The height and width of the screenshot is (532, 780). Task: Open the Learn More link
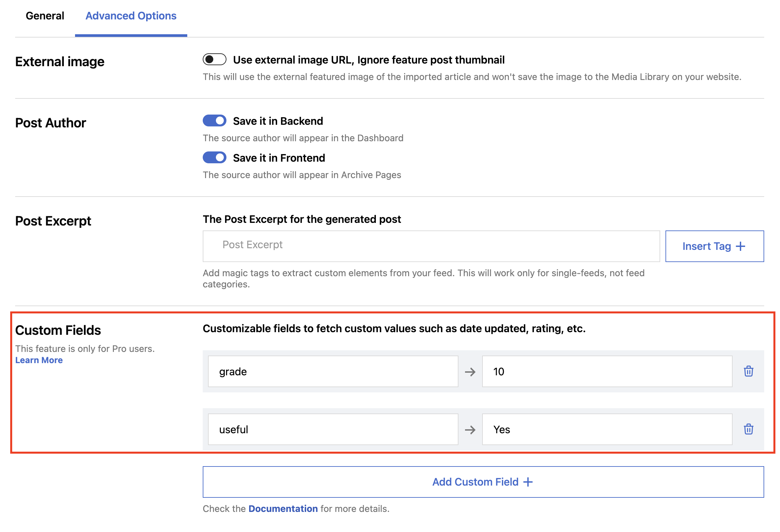(39, 360)
